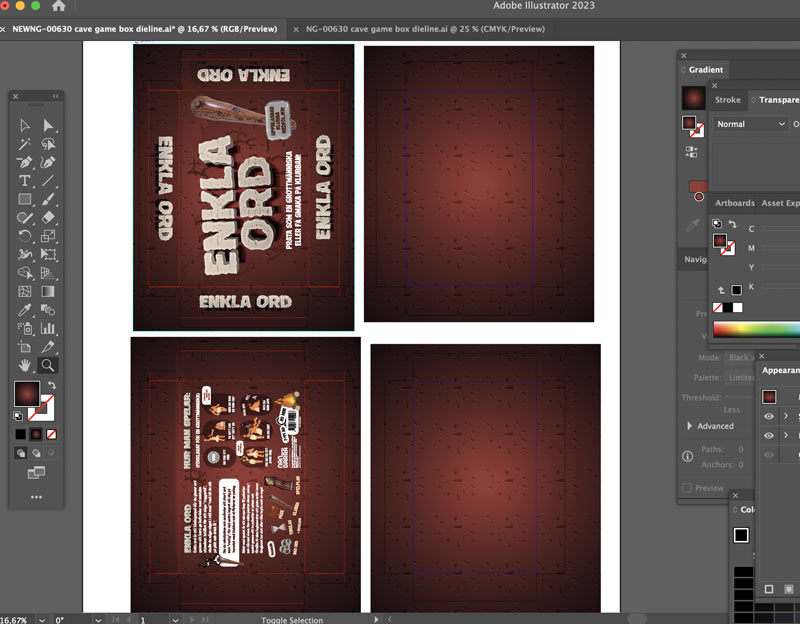Click the color spectrum bar
This screenshot has height=624, width=800.
756,329
